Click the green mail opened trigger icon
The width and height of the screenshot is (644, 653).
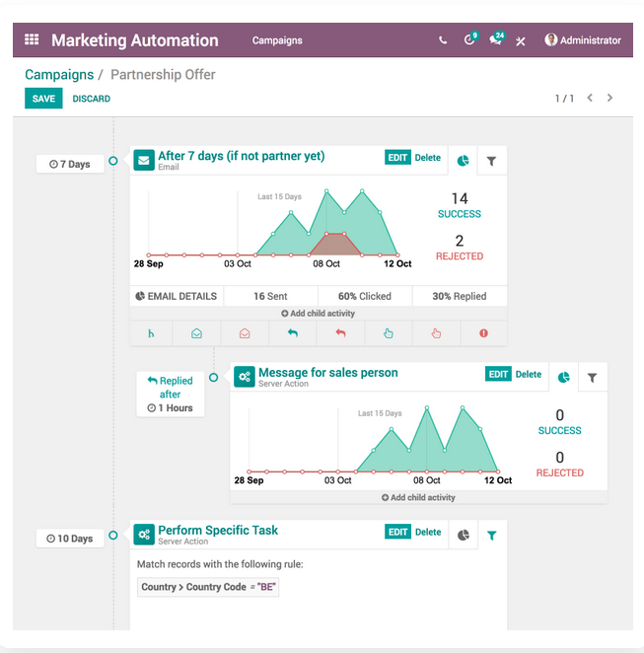click(x=197, y=333)
